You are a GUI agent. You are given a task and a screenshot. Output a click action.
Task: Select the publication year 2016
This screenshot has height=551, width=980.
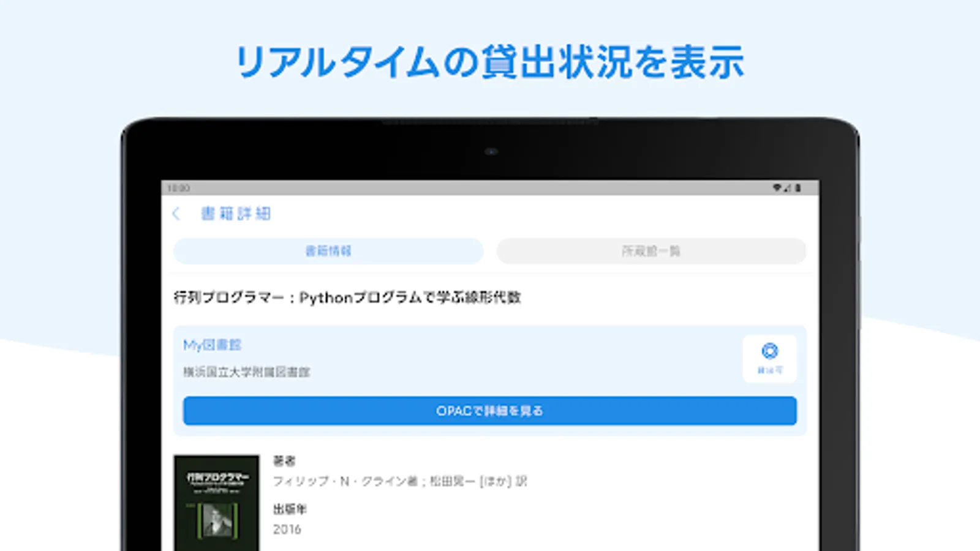point(287,530)
